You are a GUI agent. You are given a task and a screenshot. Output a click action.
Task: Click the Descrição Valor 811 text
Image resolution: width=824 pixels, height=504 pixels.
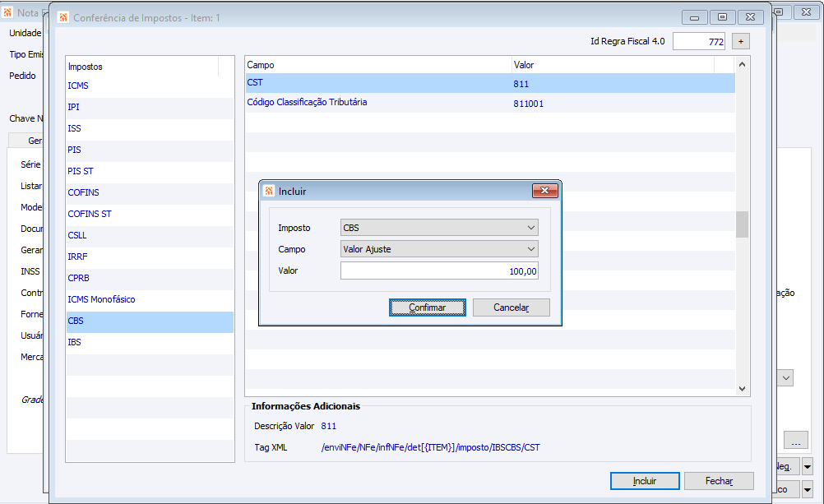click(328, 426)
